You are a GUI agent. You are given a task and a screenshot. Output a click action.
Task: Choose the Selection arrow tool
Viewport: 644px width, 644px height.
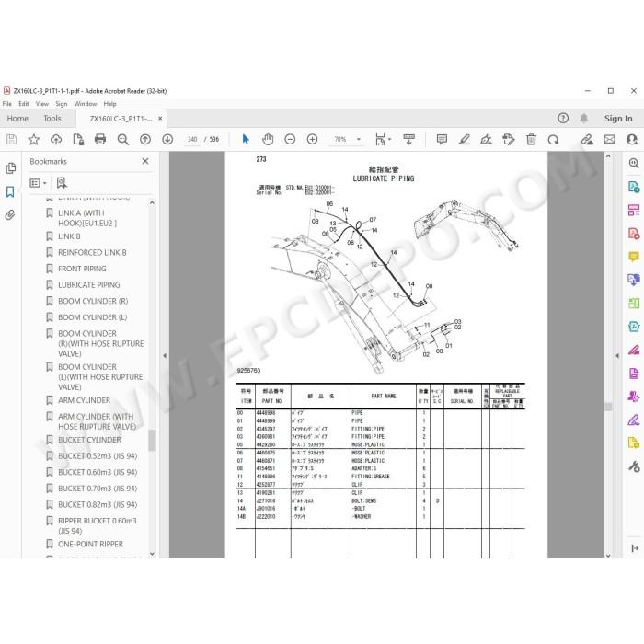[246, 139]
